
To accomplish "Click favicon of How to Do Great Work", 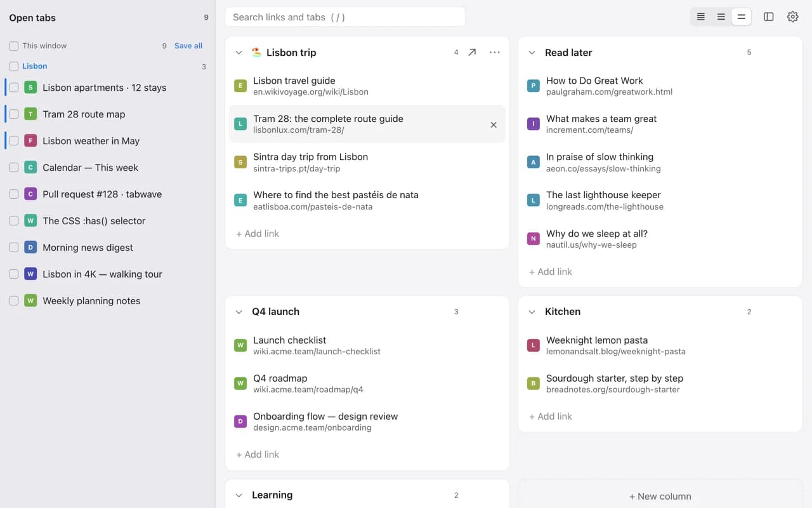I will (x=534, y=86).
